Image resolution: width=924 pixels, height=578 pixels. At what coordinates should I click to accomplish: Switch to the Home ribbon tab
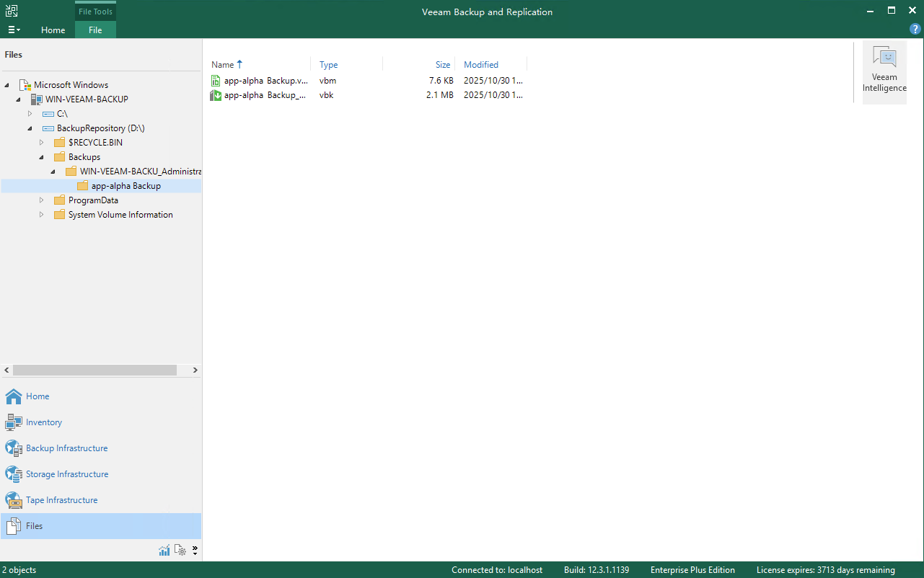pos(53,30)
